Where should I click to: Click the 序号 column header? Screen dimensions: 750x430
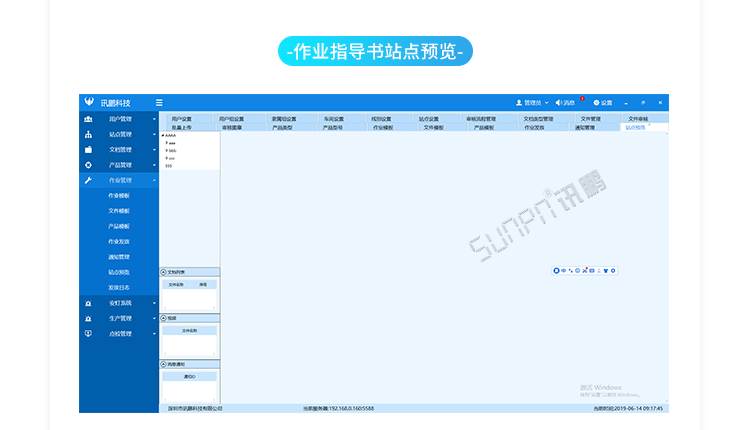tap(203, 285)
